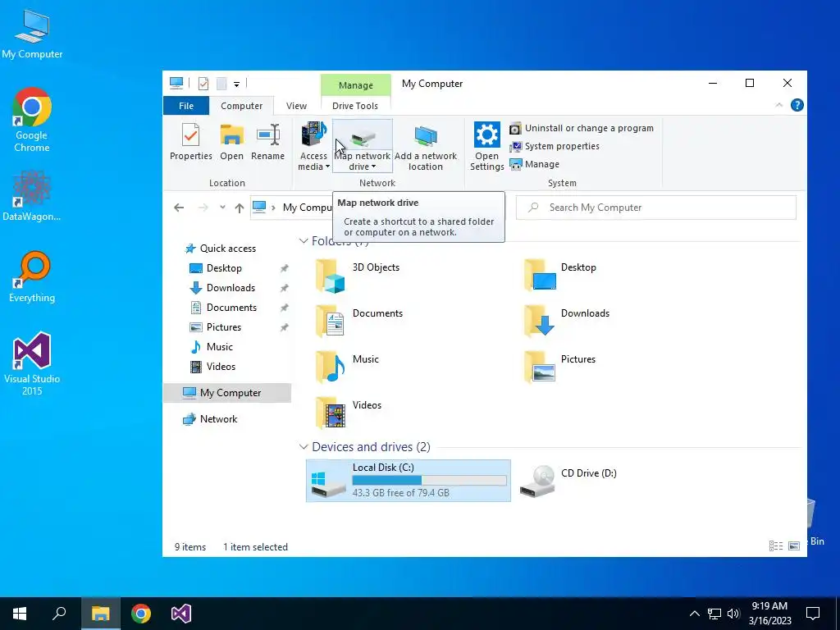Select Visual Studio 2015 desktop shortcut

[32, 364]
